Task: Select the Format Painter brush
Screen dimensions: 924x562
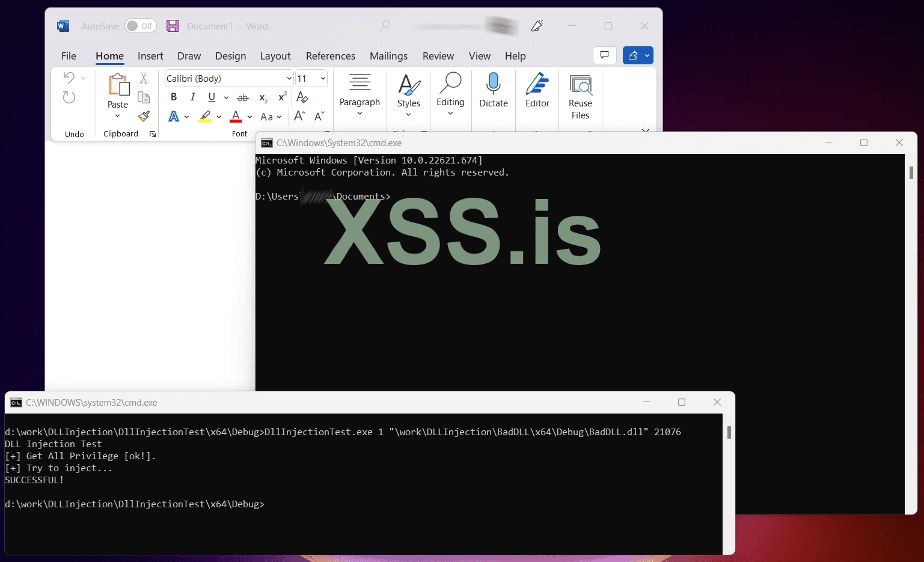Action: (144, 116)
